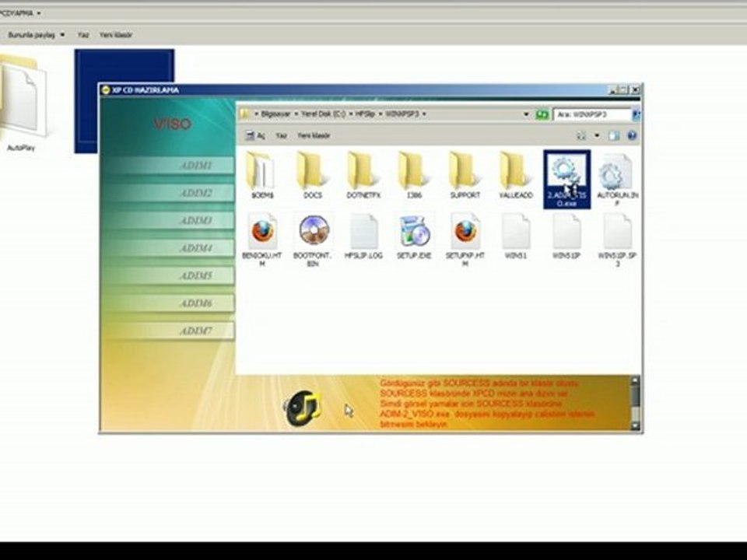
Task: Select the VALUEADD folder
Action: pyautogui.click(x=516, y=175)
